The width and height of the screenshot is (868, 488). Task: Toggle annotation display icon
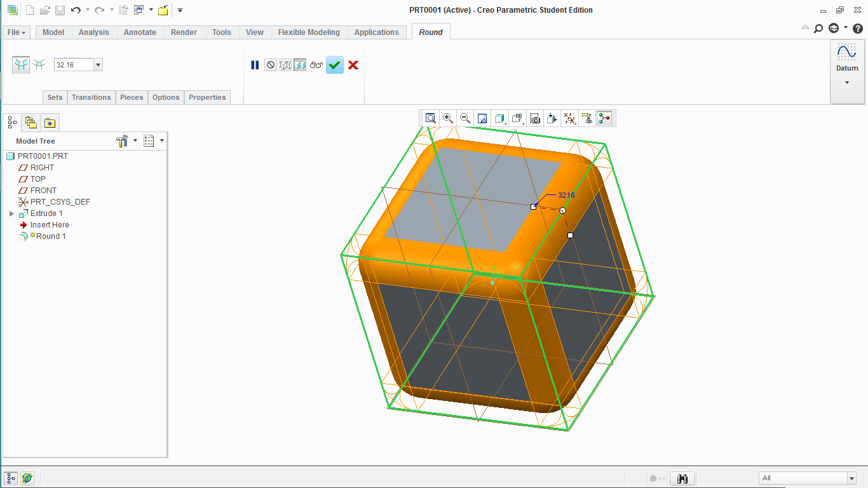[587, 118]
